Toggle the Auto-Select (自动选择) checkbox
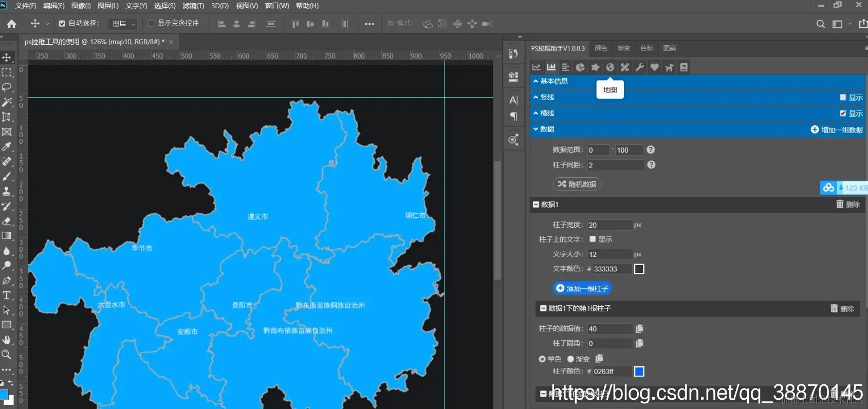This screenshot has width=868, height=409. point(62,24)
